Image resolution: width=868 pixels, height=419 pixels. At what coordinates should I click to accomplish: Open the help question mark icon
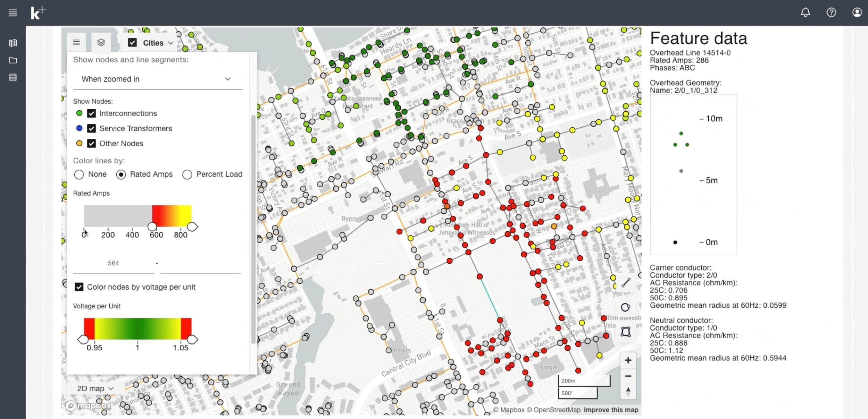point(831,12)
